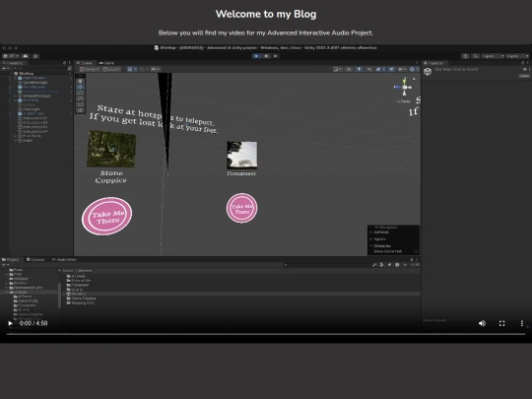Image resolution: width=532 pixels, height=399 pixels.
Task: Toggle scene lighting with the lightbulb icon
Action: click(359, 69)
